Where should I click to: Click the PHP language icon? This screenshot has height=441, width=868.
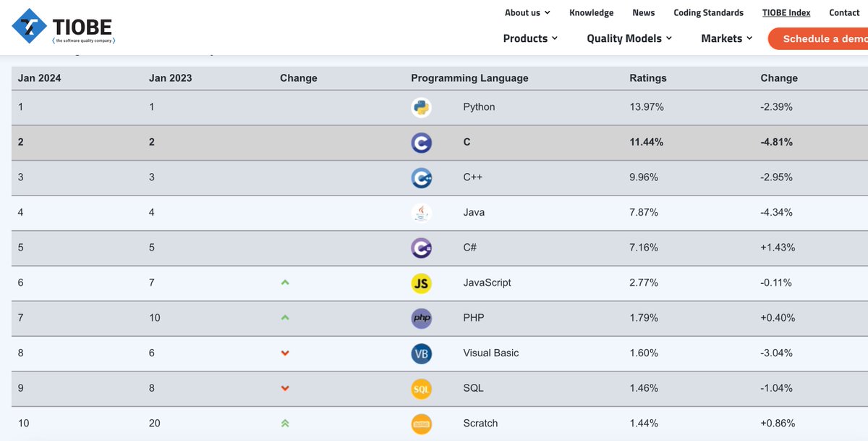coord(421,318)
